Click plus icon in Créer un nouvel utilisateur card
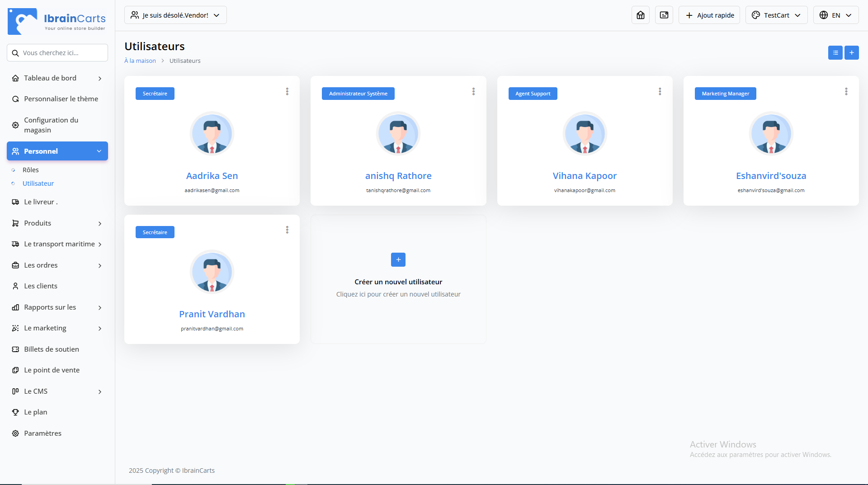This screenshot has width=868, height=485. click(x=398, y=260)
